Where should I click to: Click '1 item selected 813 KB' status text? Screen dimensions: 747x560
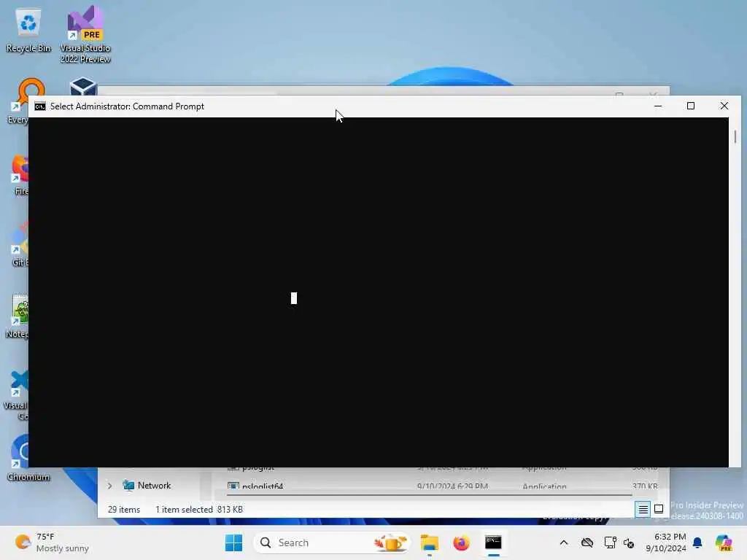tap(199, 510)
